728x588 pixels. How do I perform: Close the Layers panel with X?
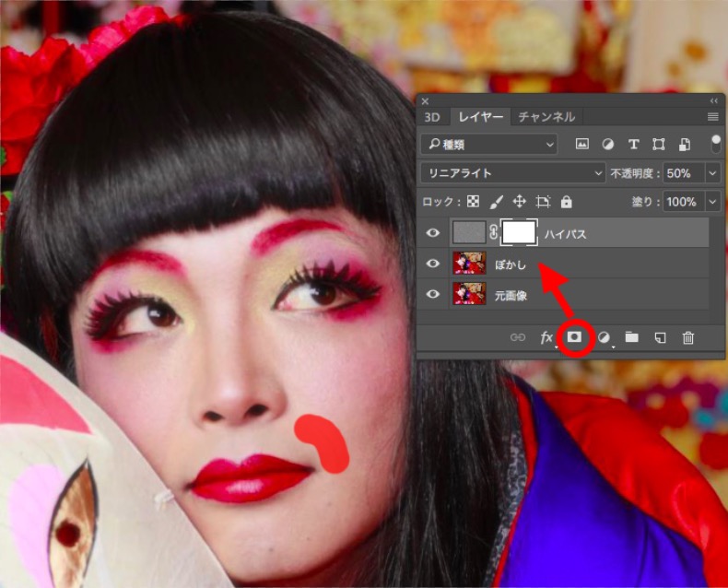coord(425,100)
